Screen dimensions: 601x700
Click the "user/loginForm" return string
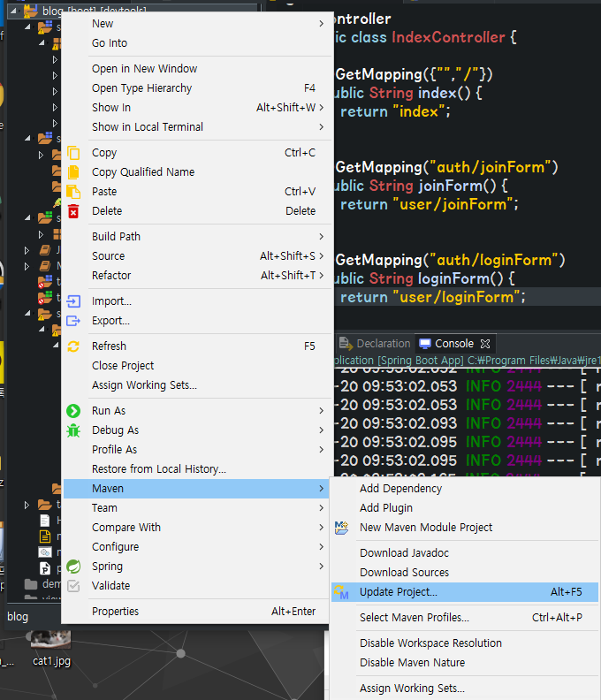pos(456,297)
